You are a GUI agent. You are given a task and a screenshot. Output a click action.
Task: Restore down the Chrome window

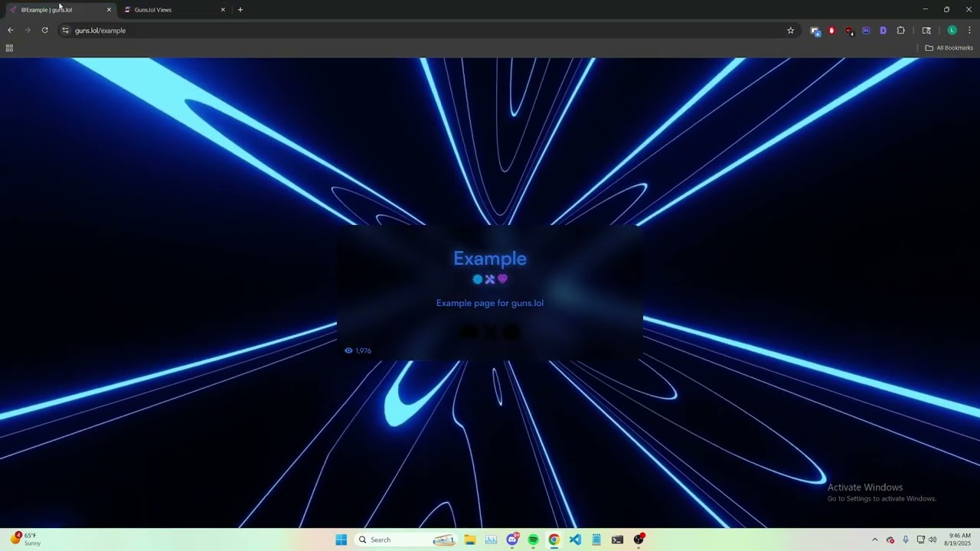click(946, 9)
